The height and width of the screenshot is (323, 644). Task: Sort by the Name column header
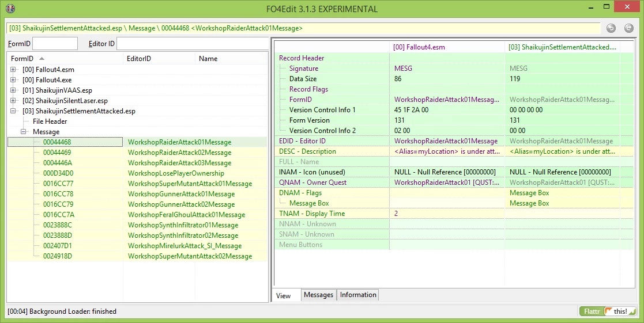[231, 59]
